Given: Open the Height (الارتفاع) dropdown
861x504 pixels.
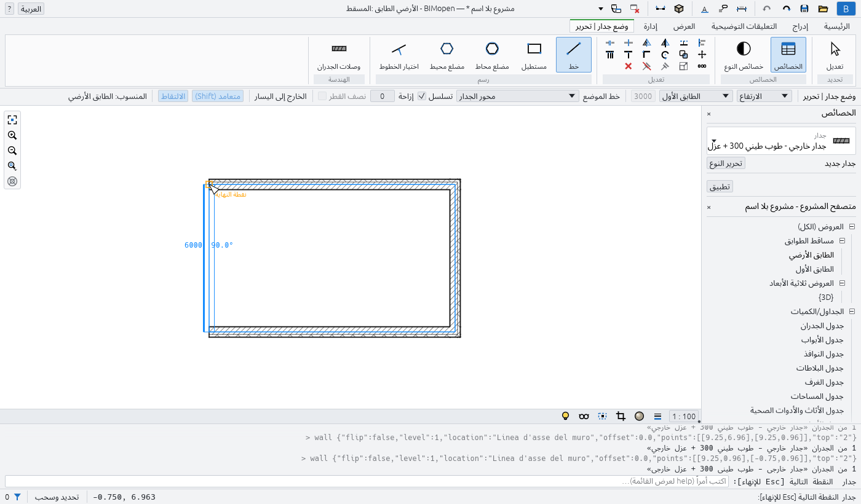Looking at the screenshot, I should click(764, 96).
